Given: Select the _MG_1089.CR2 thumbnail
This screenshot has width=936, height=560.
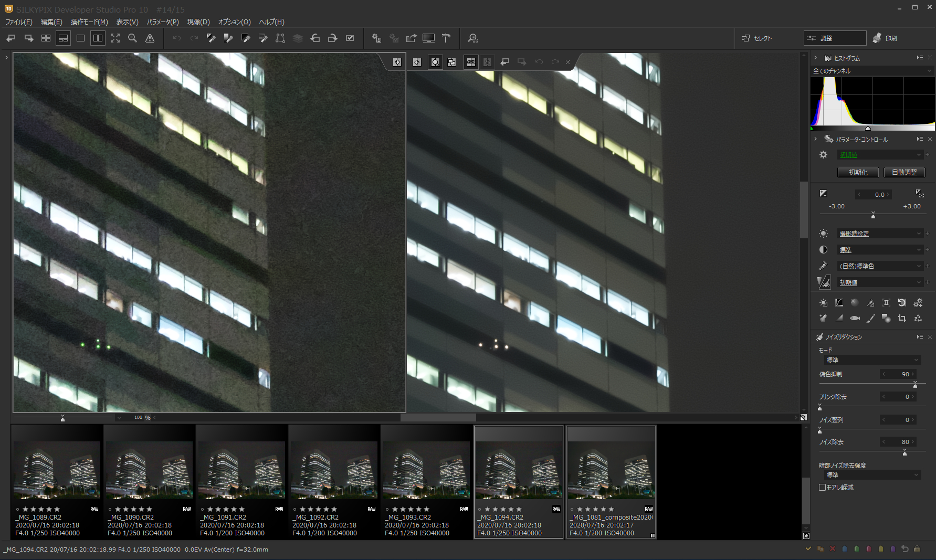Looking at the screenshot, I should pos(57,482).
